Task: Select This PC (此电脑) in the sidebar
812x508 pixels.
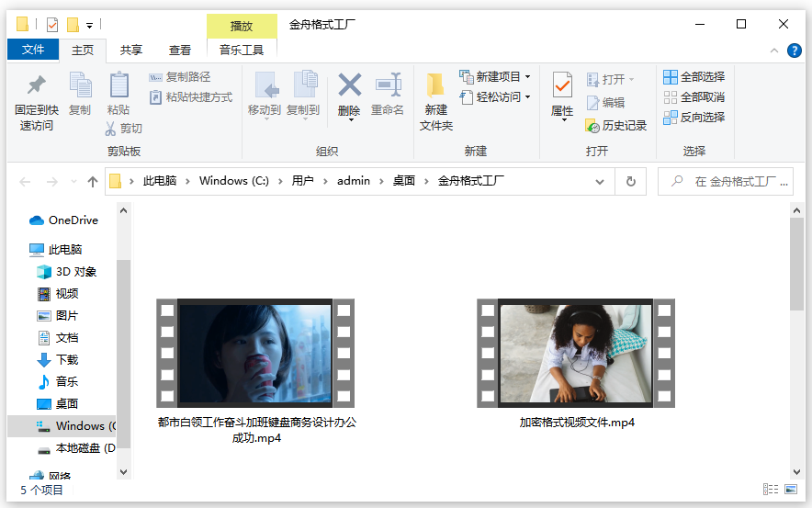Action: tap(55, 250)
